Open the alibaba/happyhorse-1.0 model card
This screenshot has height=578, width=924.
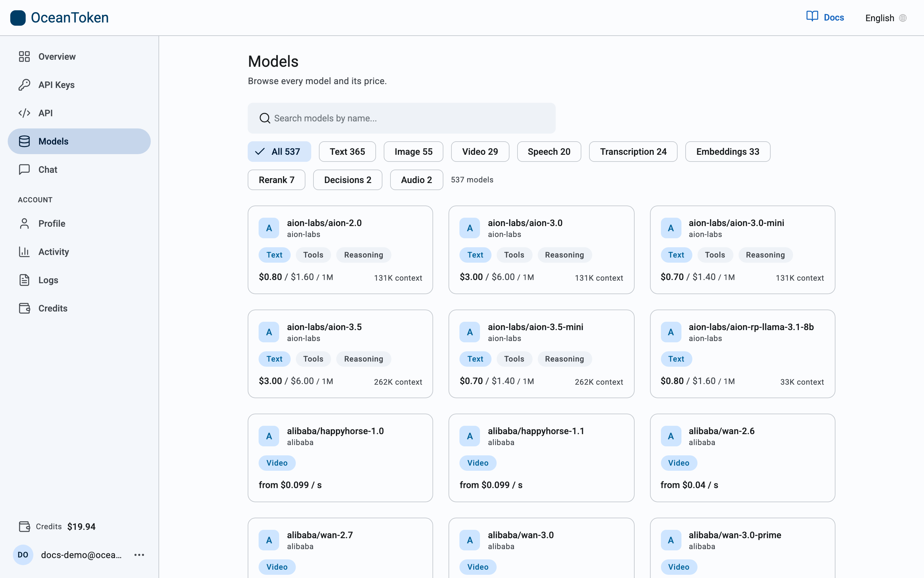(340, 458)
